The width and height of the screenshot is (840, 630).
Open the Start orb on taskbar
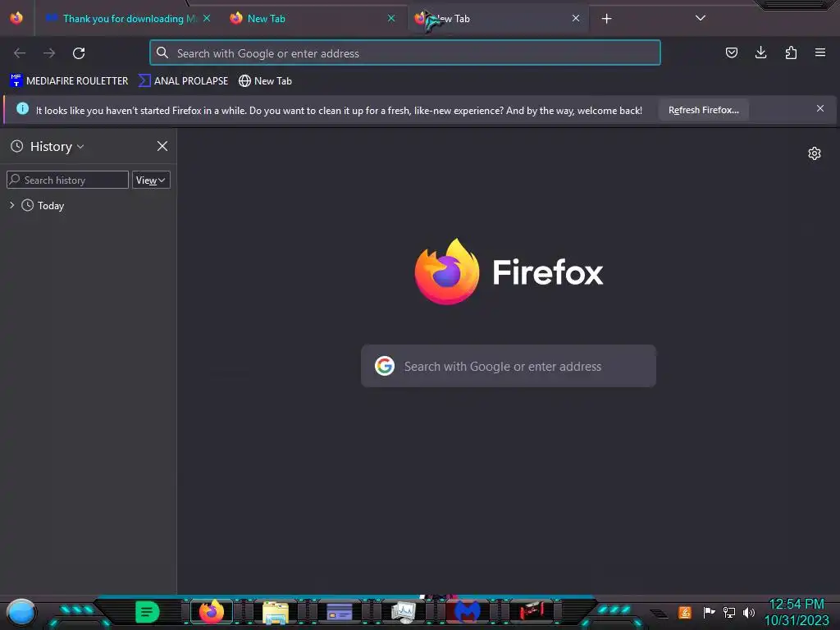pos(21,612)
